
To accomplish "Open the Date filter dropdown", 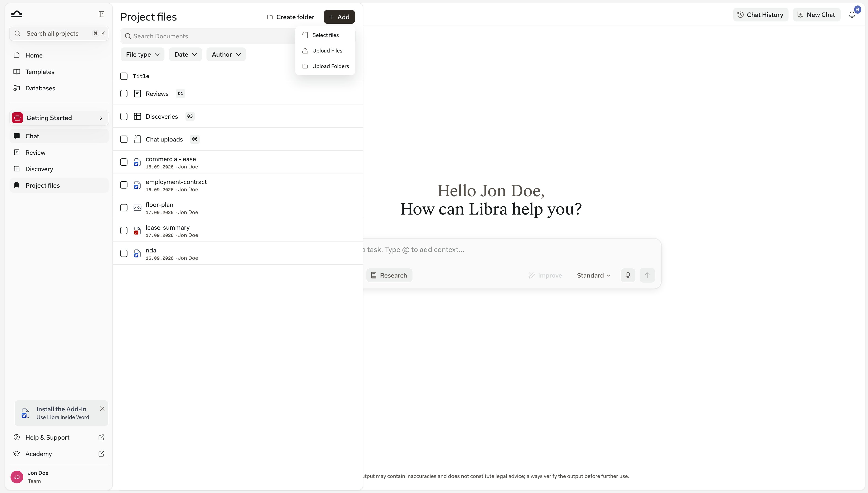I will tap(185, 55).
